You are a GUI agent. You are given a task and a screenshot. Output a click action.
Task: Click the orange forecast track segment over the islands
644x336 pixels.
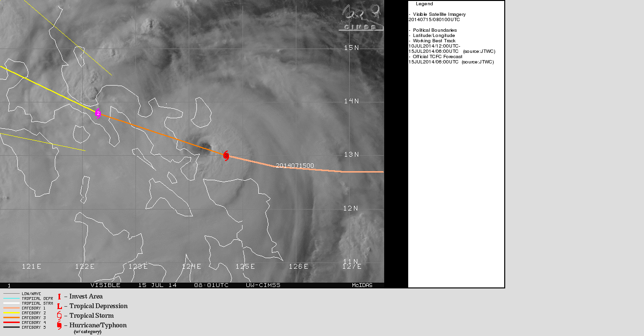coord(161,135)
